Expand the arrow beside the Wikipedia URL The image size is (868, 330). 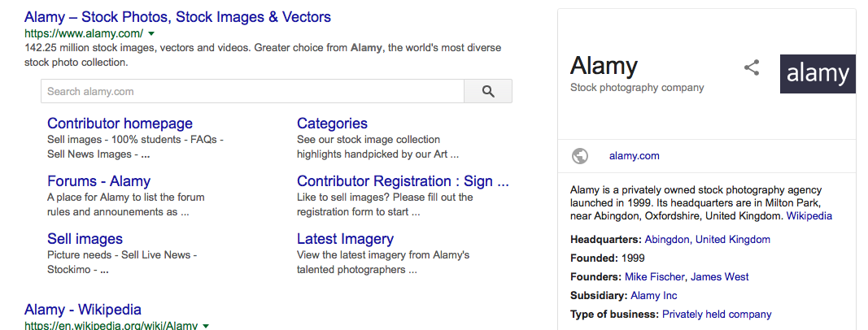pyautogui.click(x=206, y=326)
